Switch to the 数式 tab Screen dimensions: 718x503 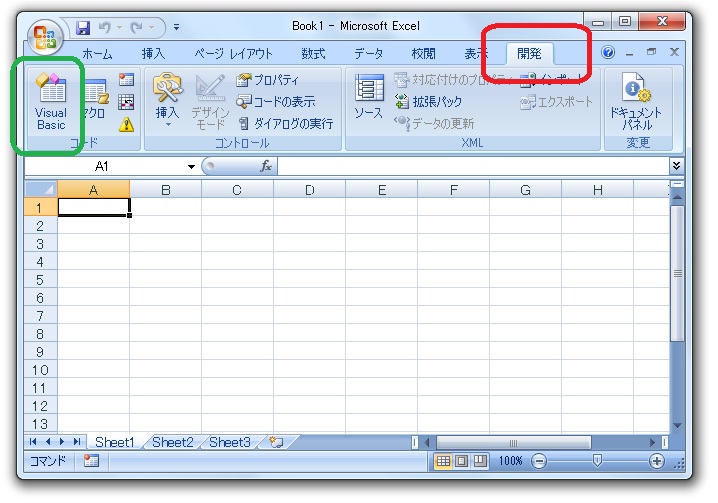point(313,54)
